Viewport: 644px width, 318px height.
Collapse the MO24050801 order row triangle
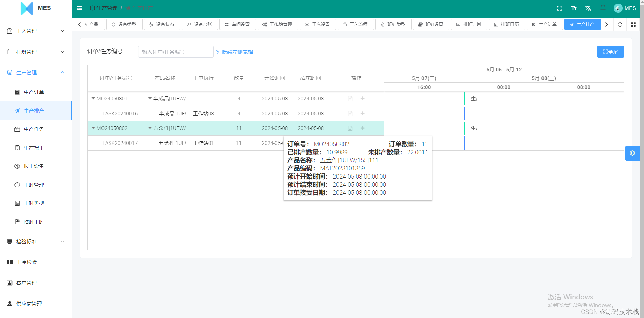pos(93,98)
